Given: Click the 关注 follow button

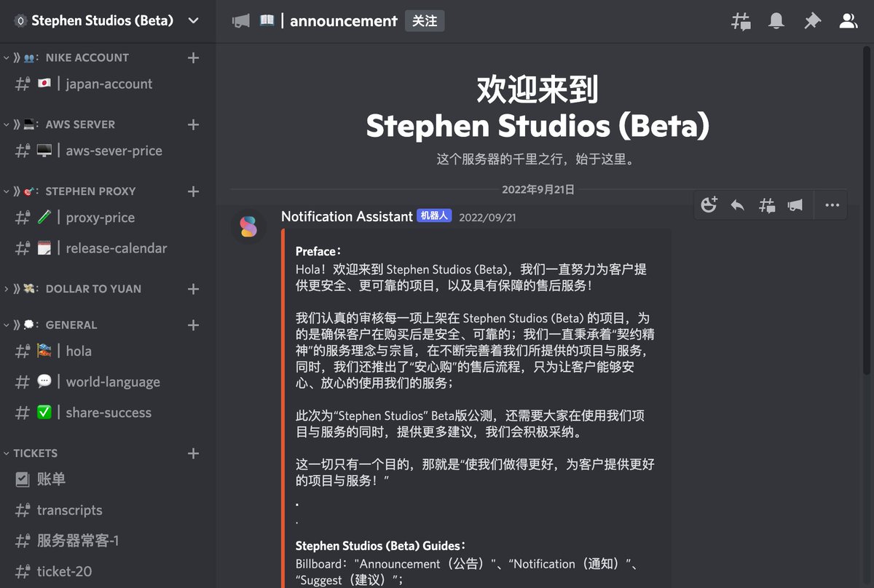Looking at the screenshot, I should [x=425, y=21].
